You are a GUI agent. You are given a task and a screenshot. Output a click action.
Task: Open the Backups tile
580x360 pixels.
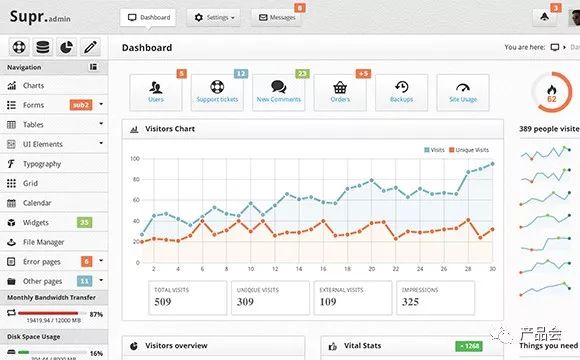[x=401, y=92]
